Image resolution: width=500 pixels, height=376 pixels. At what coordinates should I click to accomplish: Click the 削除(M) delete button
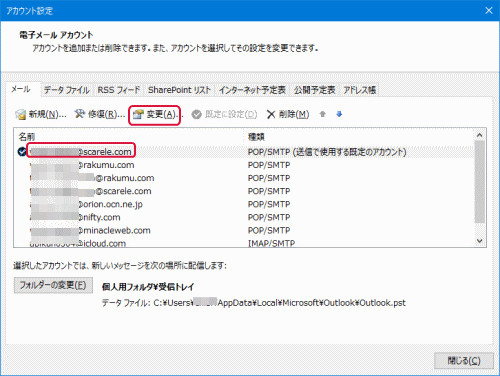288,114
